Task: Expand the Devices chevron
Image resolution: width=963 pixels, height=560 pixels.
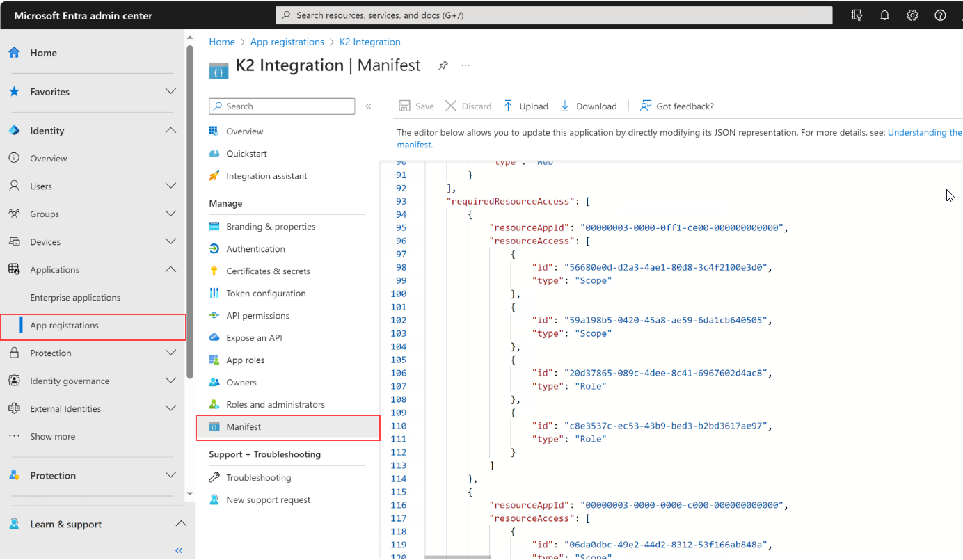Action: point(170,242)
